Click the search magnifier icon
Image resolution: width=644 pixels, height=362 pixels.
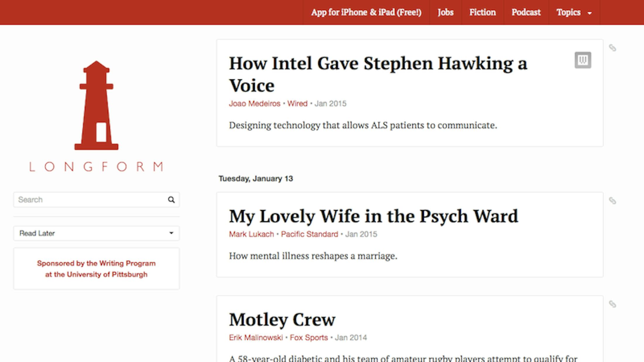(172, 200)
